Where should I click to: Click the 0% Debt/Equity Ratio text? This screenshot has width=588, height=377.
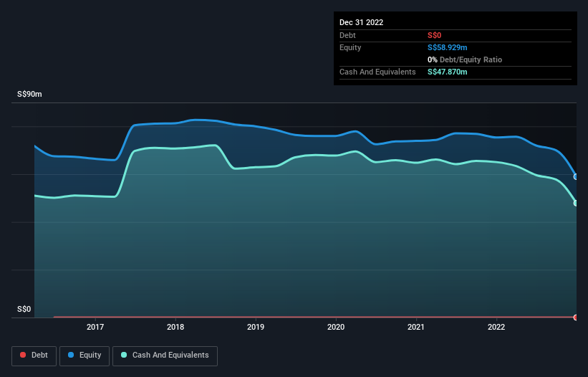pyautogui.click(x=465, y=59)
